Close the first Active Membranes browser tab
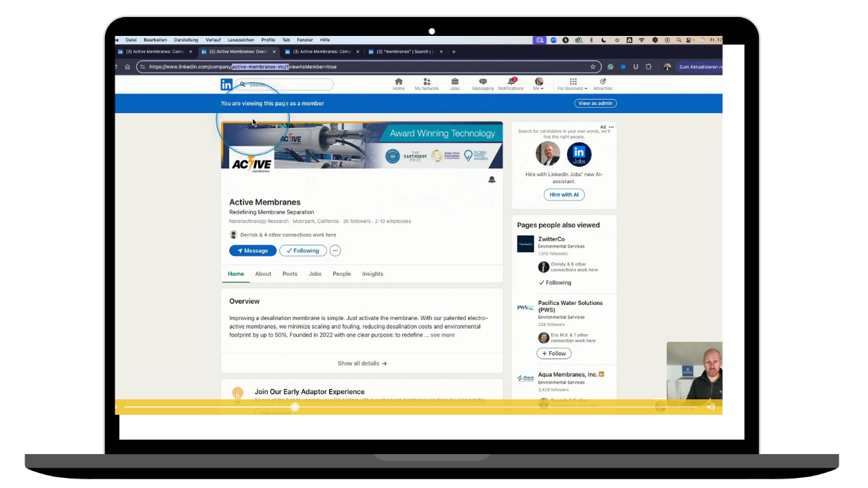Viewport: 868px width, 488px height. click(x=191, y=52)
